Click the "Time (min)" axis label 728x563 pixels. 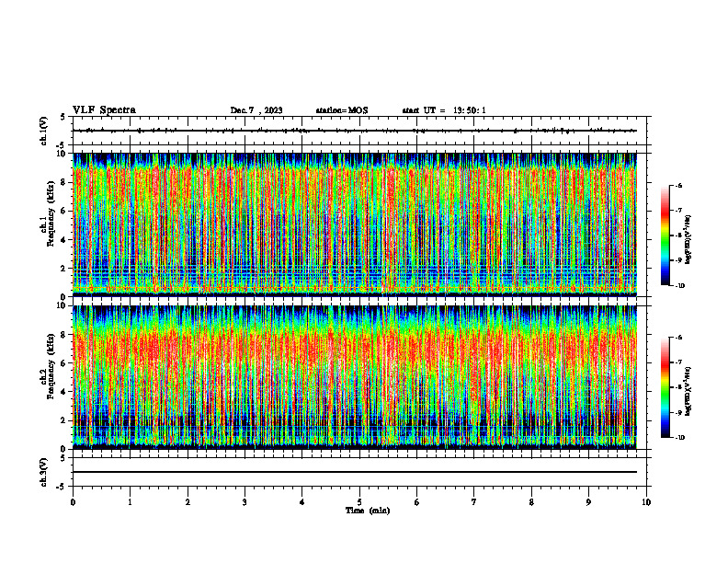tap(368, 511)
